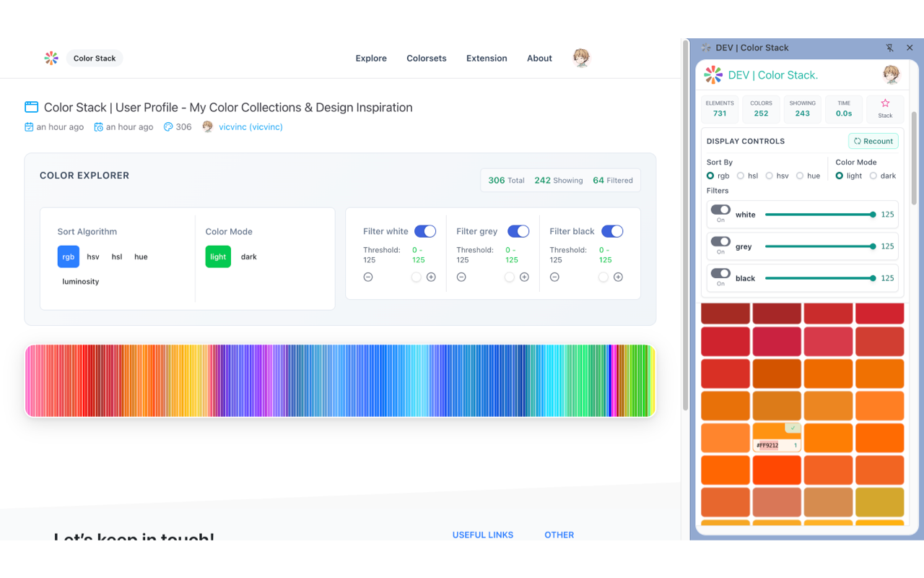The image size is (924, 578).
Task: Open the Colorsets page from the navbar
Action: 426,59
